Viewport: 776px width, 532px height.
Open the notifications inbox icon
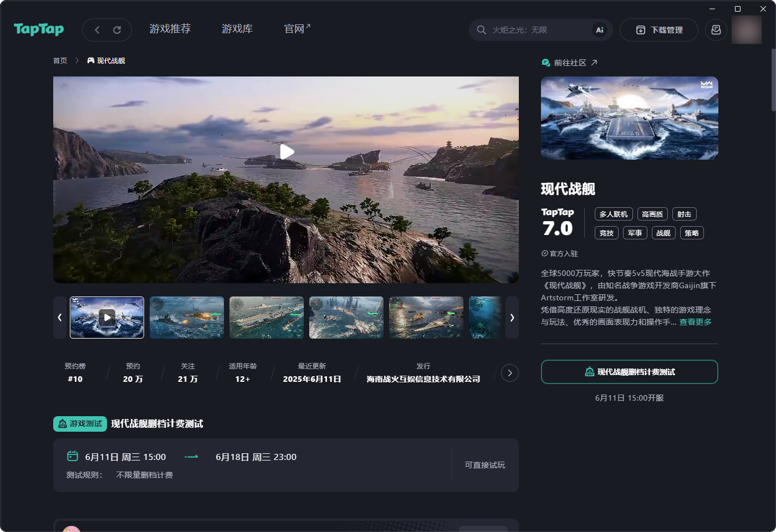tap(716, 30)
